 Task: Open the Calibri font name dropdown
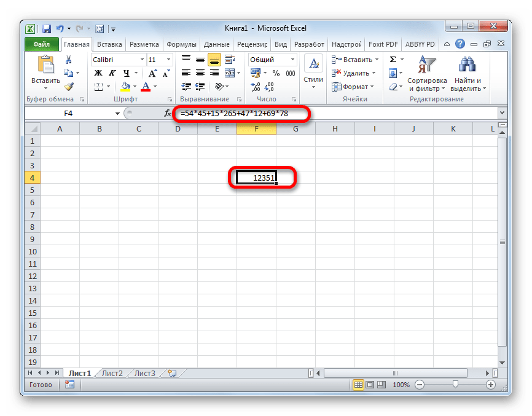click(x=142, y=60)
